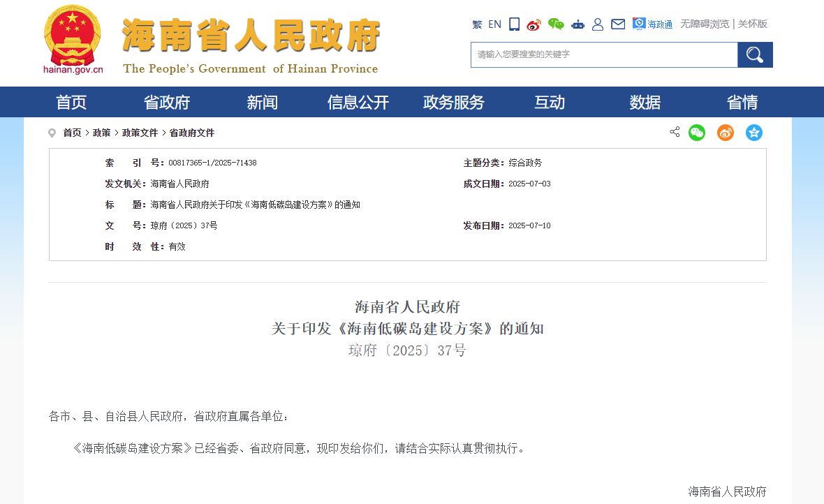The height and width of the screenshot is (504, 824).
Task: Share to QZone with blue star icon
Action: coord(754,133)
